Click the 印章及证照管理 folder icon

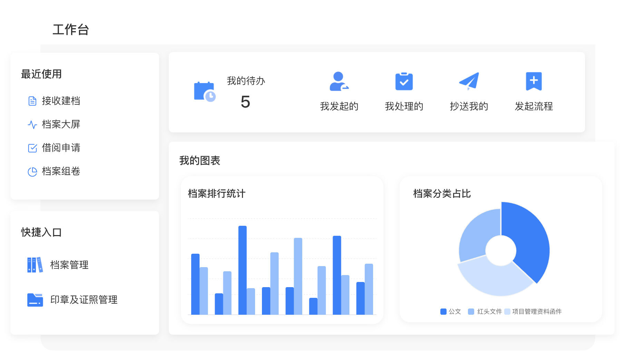(x=35, y=300)
